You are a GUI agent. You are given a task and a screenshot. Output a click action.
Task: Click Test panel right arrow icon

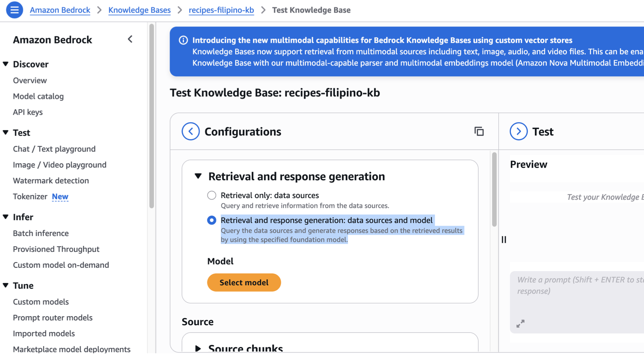point(518,131)
